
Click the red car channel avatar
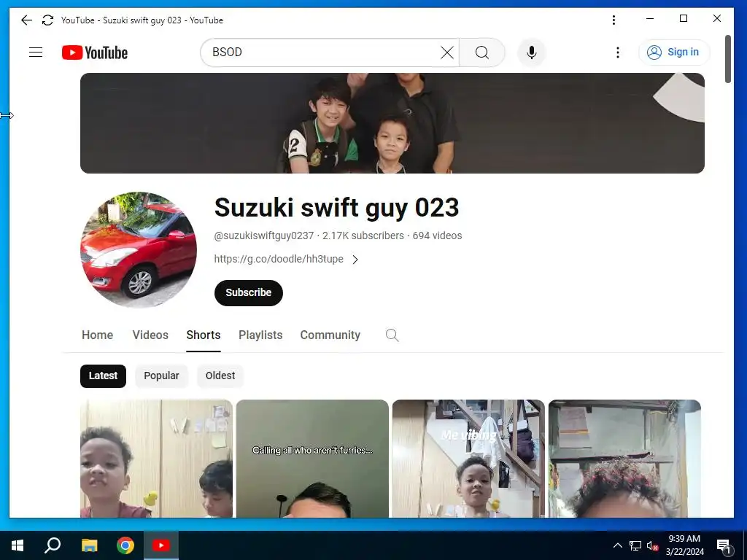tap(139, 249)
